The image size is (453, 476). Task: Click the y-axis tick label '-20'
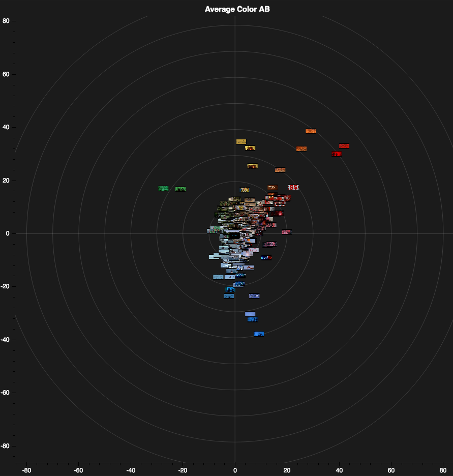(5, 287)
